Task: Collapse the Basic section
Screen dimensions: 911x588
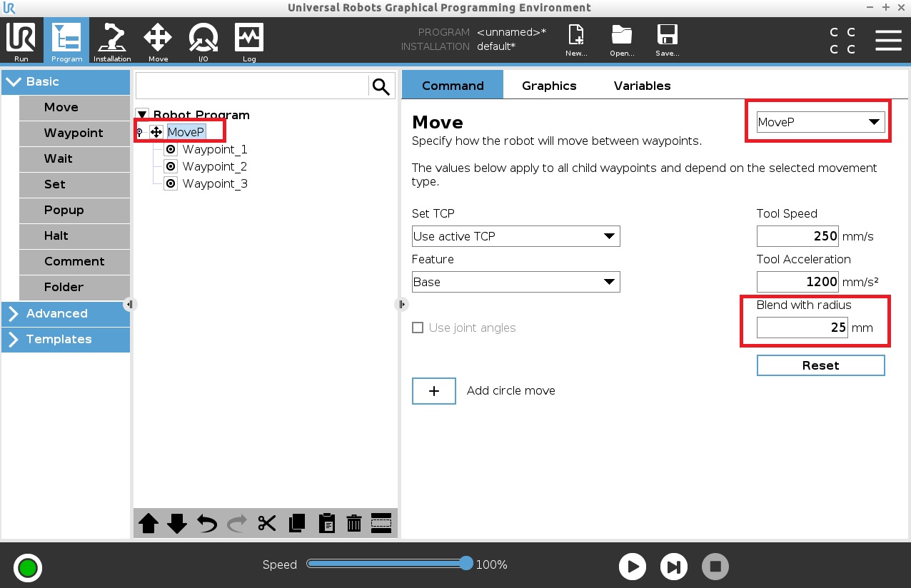Action: click(65, 81)
